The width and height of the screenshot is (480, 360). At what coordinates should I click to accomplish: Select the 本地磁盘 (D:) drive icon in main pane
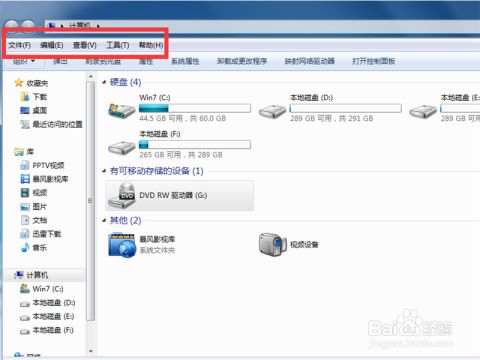272,112
